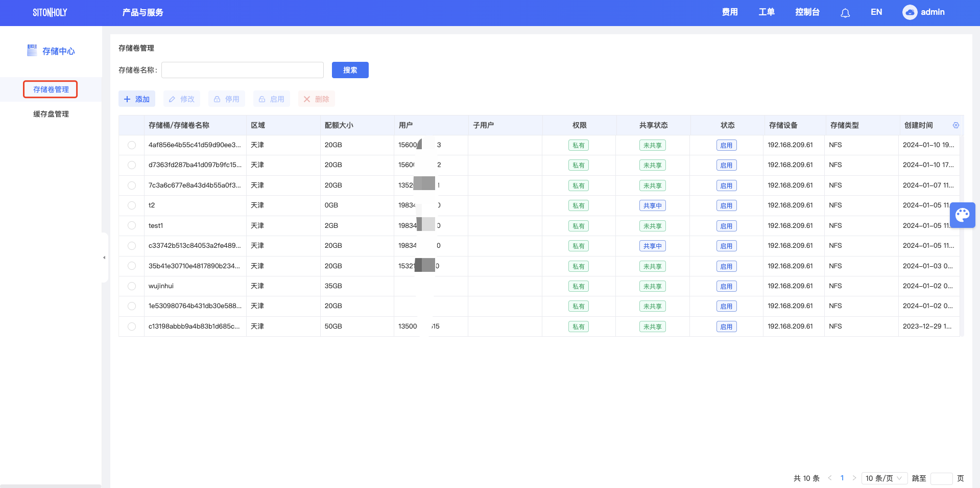Open the 10 条/页 page size dropdown
The height and width of the screenshot is (488, 980).
point(885,478)
